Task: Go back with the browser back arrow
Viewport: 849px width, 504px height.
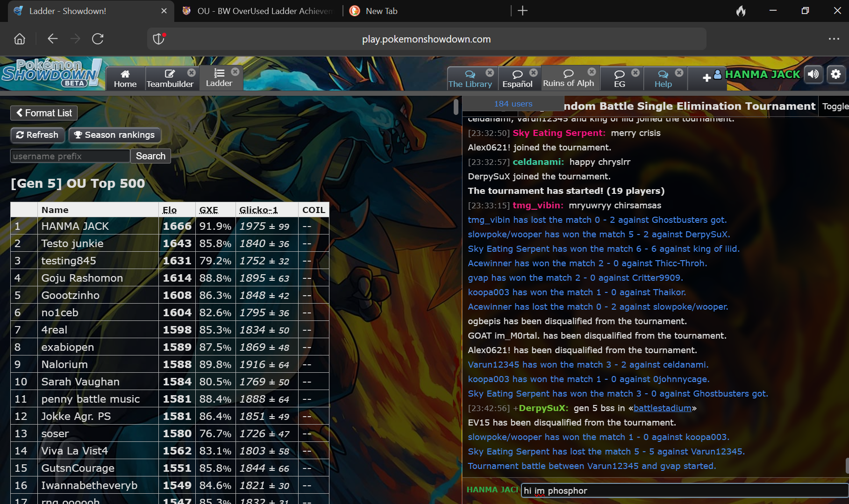Action: click(52, 39)
